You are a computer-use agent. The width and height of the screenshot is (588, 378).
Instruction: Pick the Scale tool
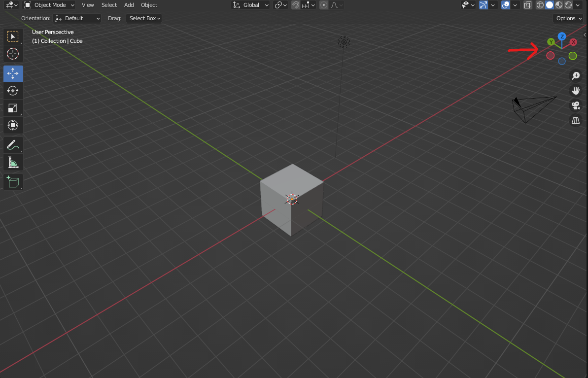[x=13, y=108]
